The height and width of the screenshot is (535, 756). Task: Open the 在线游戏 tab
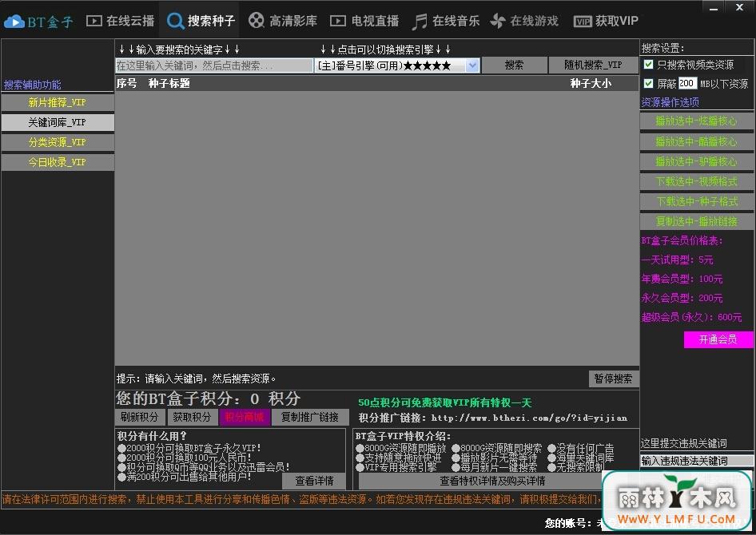tap(524, 22)
